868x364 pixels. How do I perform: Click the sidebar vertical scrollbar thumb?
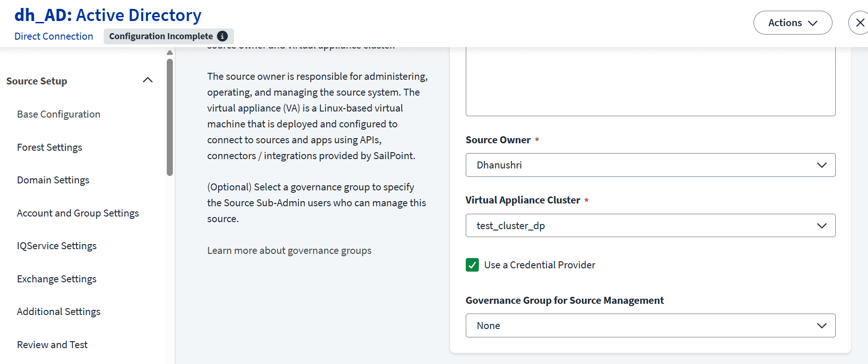(170, 117)
